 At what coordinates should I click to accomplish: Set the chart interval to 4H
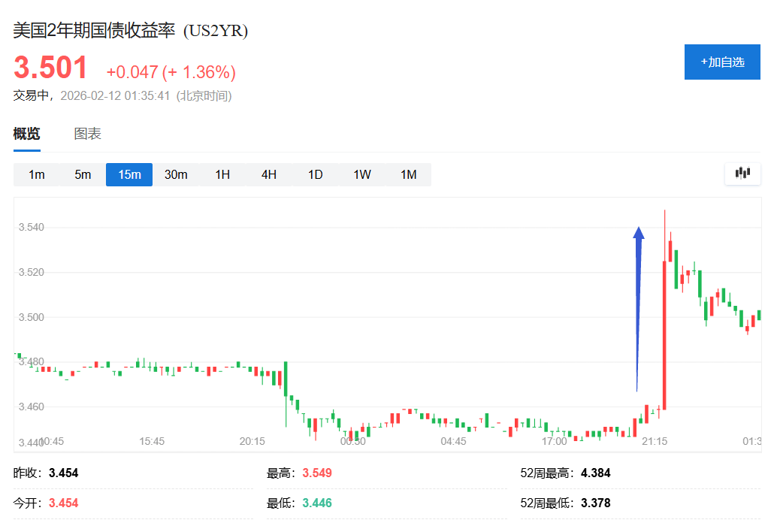(269, 174)
